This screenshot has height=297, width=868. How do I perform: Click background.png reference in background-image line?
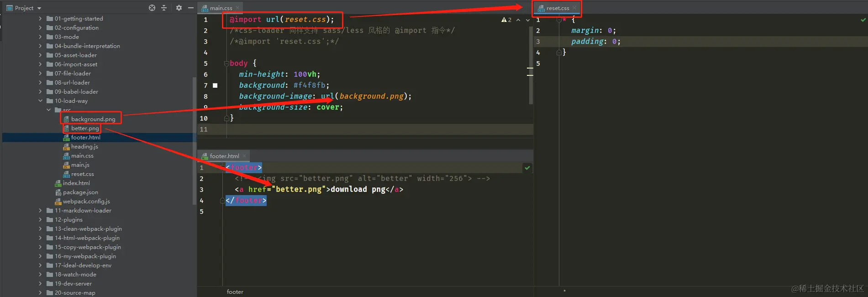[371, 96]
